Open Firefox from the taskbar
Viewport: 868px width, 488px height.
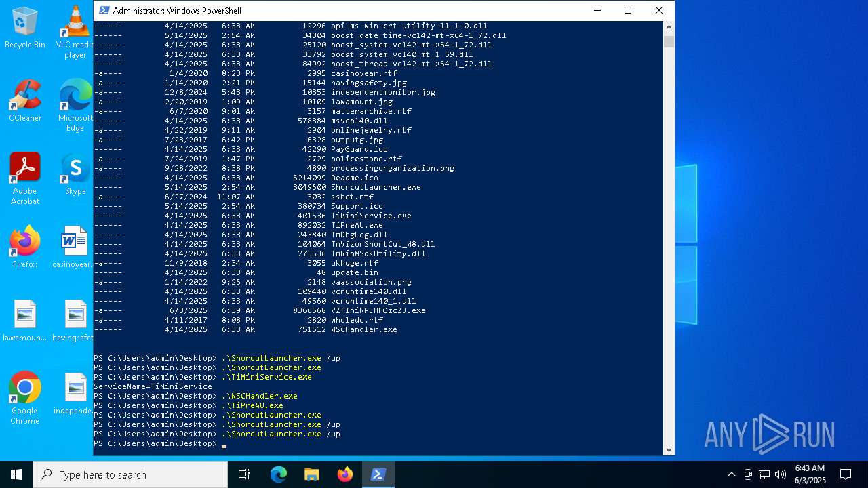[x=345, y=474]
